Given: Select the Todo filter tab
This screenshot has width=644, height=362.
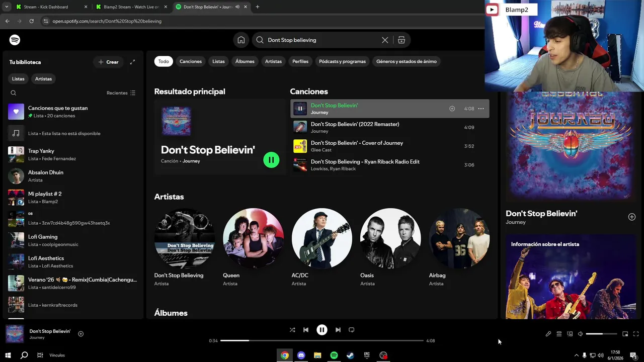Looking at the screenshot, I should 164,61.
